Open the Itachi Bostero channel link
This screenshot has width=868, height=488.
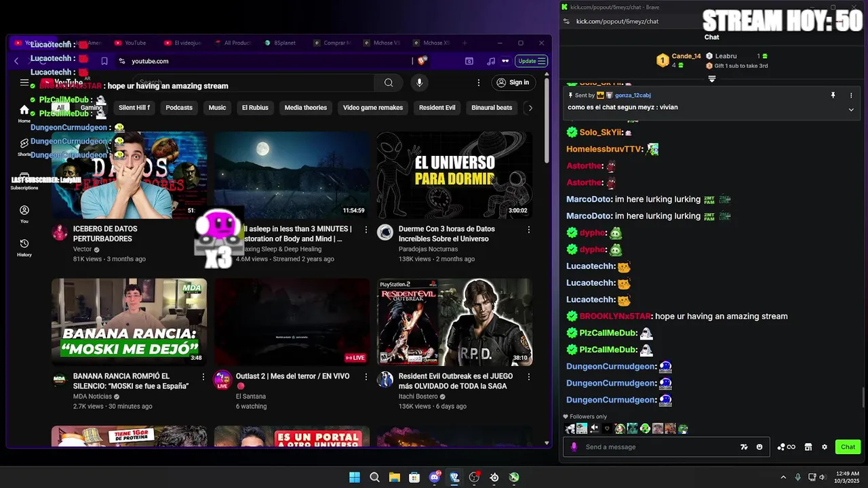[x=418, y=396]
